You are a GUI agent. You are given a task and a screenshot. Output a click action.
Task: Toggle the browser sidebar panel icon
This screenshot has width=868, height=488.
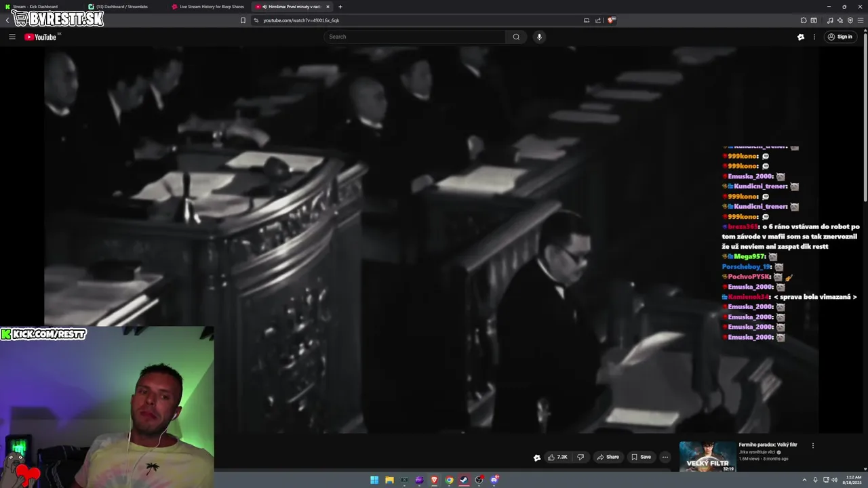point(814,20)
